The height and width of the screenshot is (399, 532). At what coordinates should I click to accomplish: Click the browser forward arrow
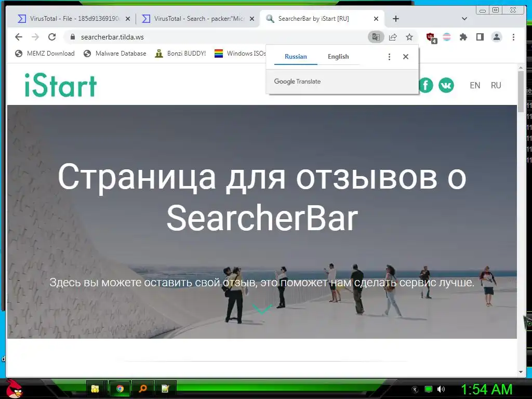(35, 37)
